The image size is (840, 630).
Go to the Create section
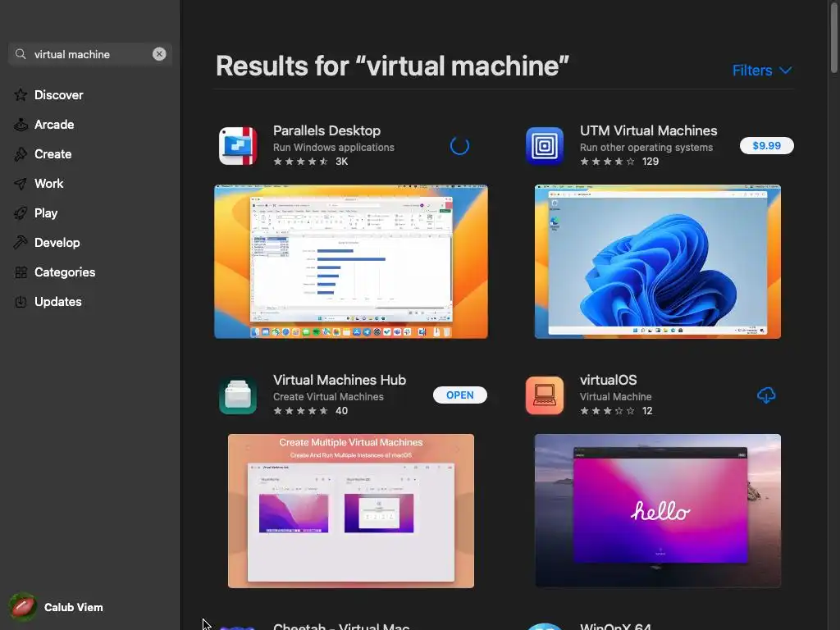[52, 153]
